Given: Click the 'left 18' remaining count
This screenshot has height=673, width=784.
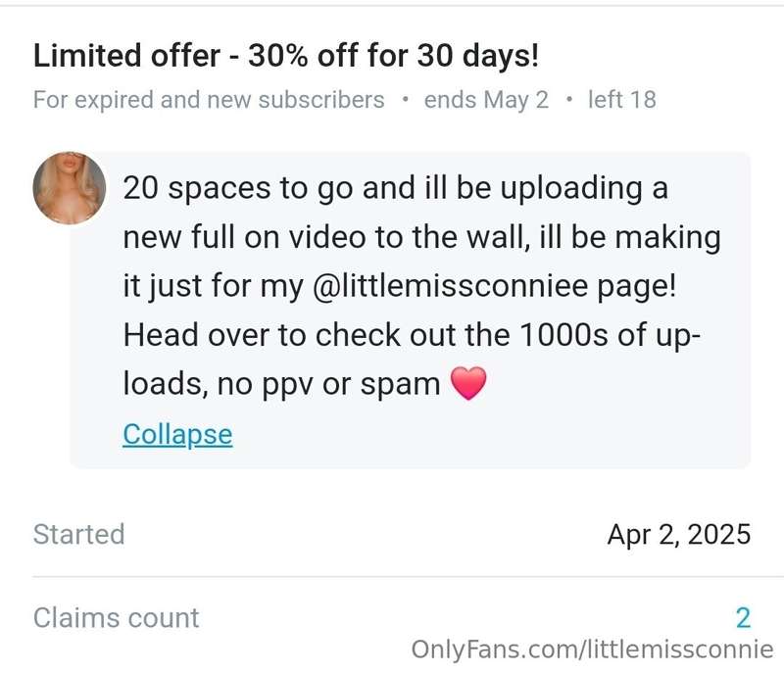Looking at the screenshot, I should click(621, 99).
